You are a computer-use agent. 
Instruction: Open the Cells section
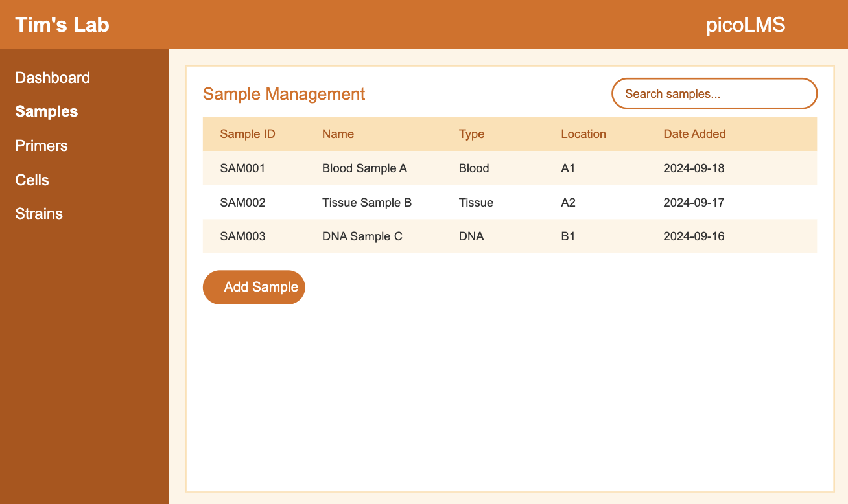[x=32, y=180]
